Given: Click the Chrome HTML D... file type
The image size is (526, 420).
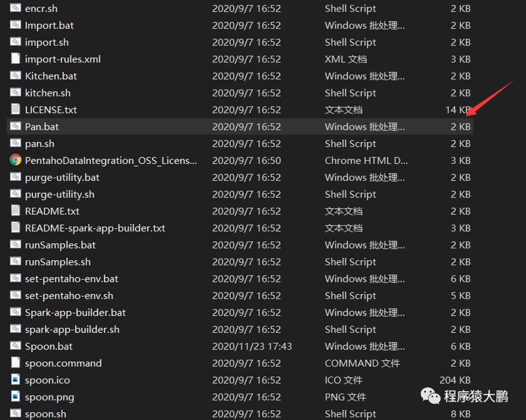Looking at the screenshot, I should (x=366, y=160).
